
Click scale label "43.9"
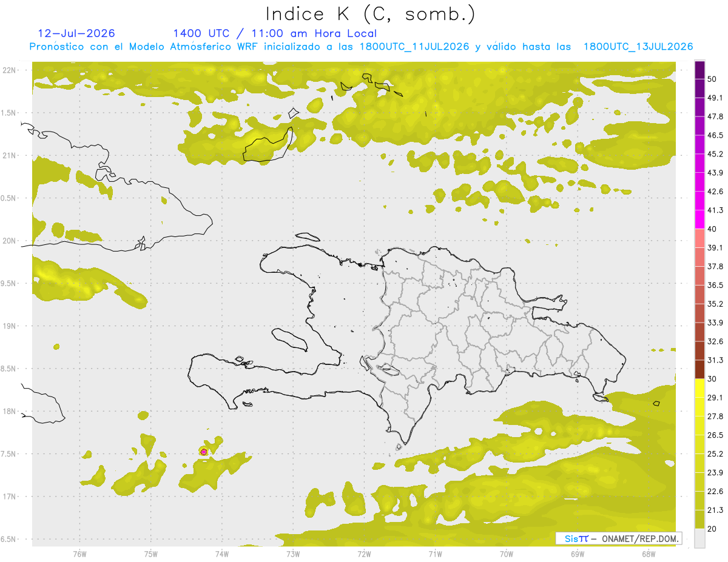point(715,173)
